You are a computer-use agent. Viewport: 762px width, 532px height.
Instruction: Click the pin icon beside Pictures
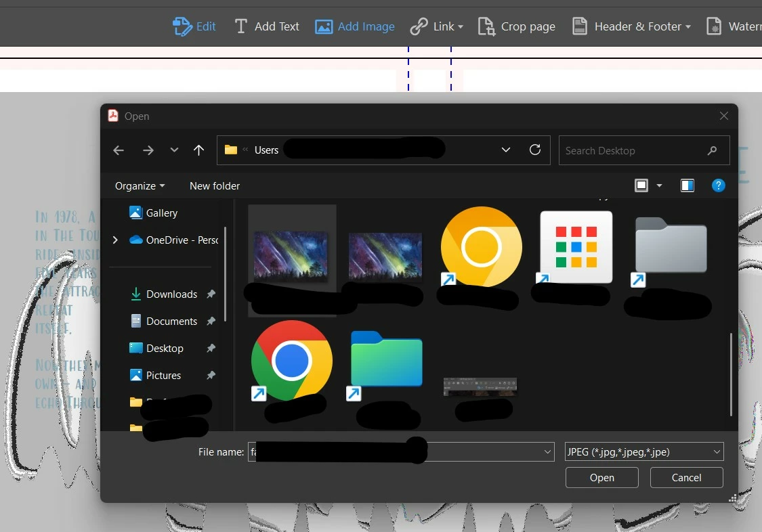pos(211,375)
